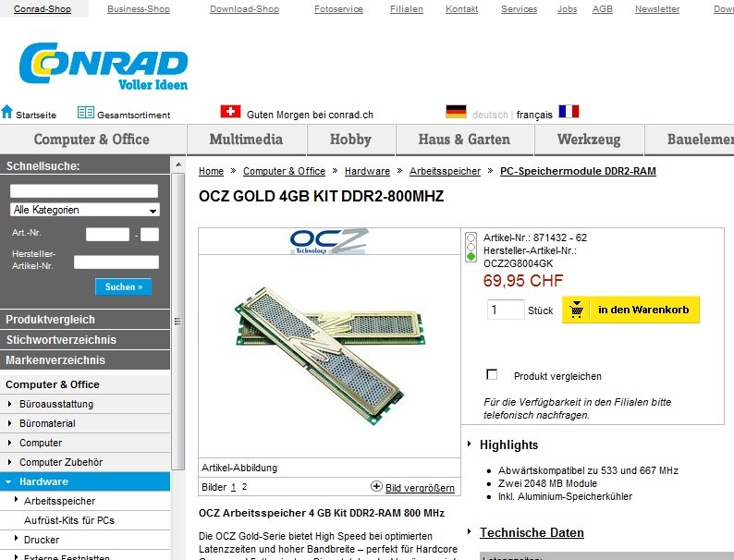
Task: Open the Services link
Action: [x=520, y=9]
